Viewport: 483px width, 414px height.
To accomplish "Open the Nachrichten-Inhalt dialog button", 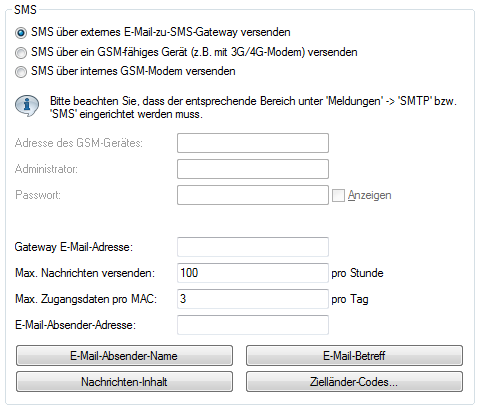I will pyautogui.click(x=124, y=382).
